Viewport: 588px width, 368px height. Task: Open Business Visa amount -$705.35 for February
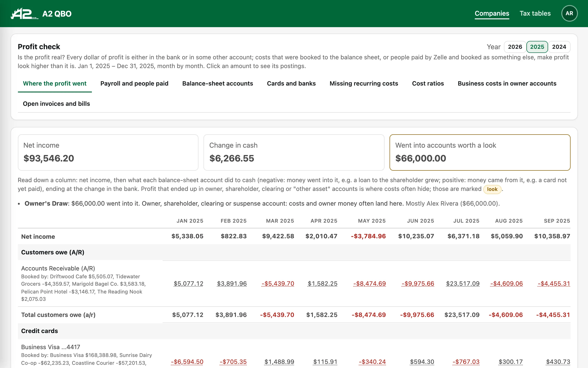tap(233, 362)
